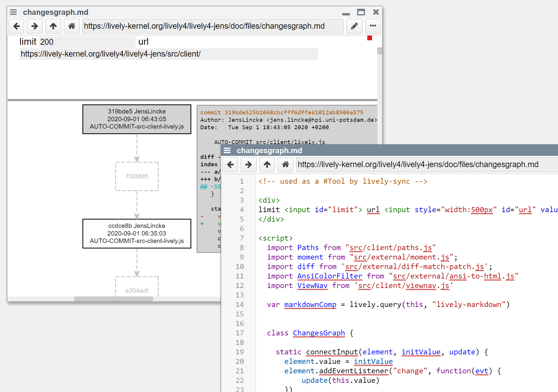Click forward arrow in the editor window
This screenshot has width=558, height=392.
[248, 164]
